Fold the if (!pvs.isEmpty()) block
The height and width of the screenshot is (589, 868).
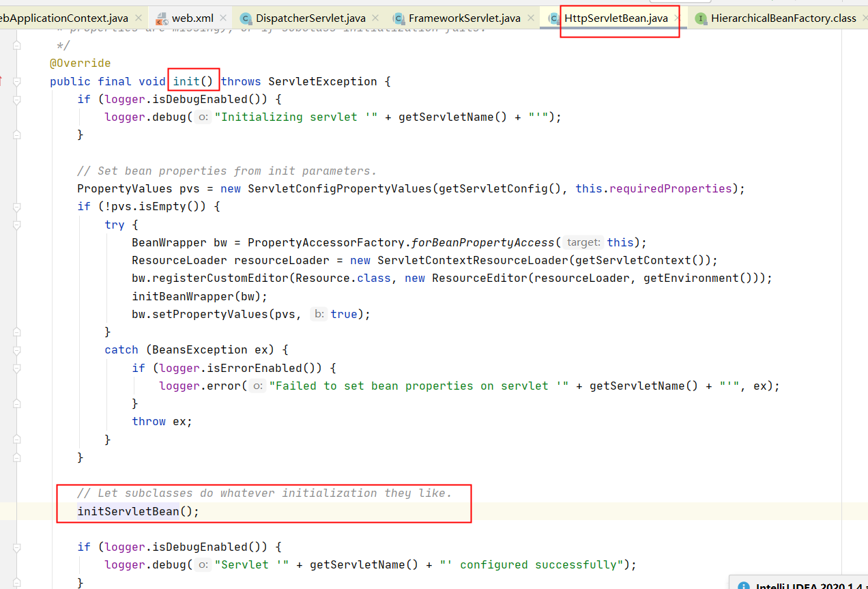(x=17, y=207)
